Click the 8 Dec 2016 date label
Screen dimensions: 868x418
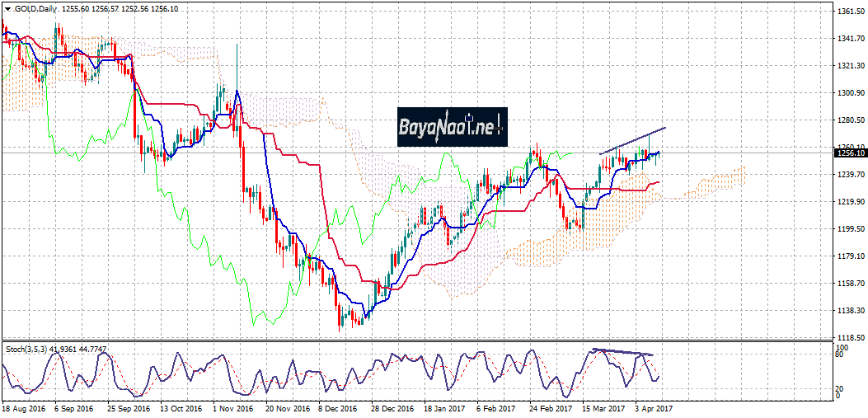337,409
